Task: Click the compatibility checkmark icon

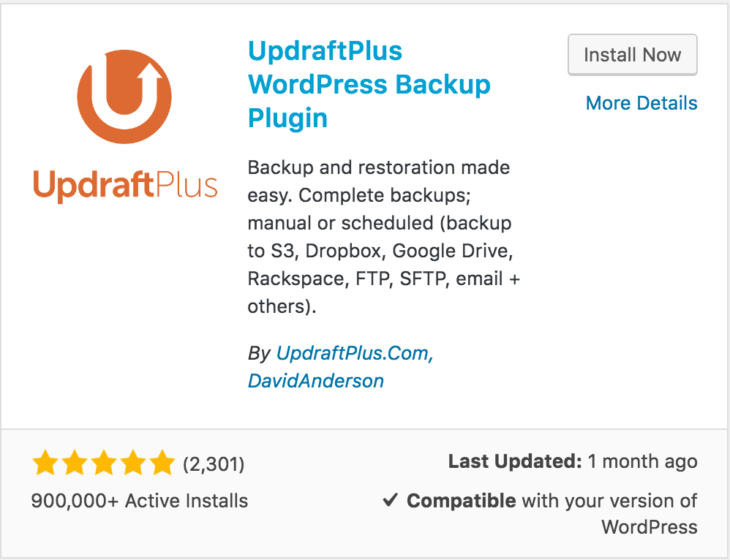Action: [391, 501]
